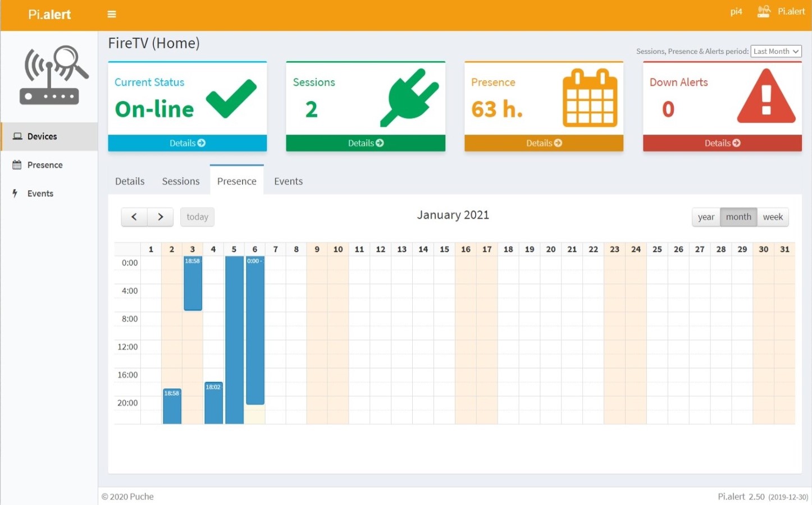
Task: Switch to the Sessions tab
Action: pos(181,181)
